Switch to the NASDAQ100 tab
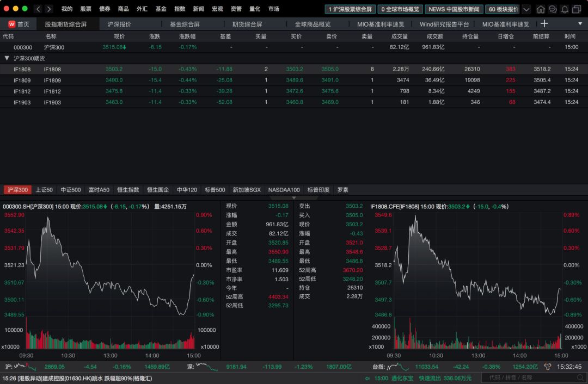 point(284,190)
